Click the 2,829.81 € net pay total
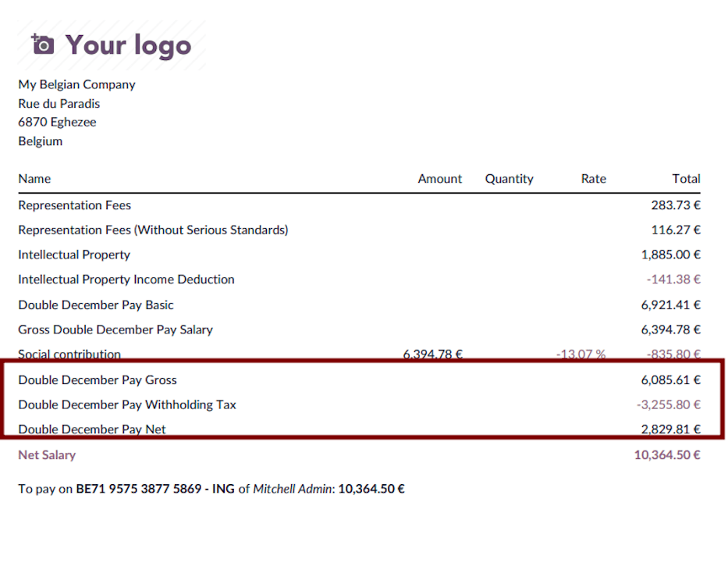 click(670, 429)
